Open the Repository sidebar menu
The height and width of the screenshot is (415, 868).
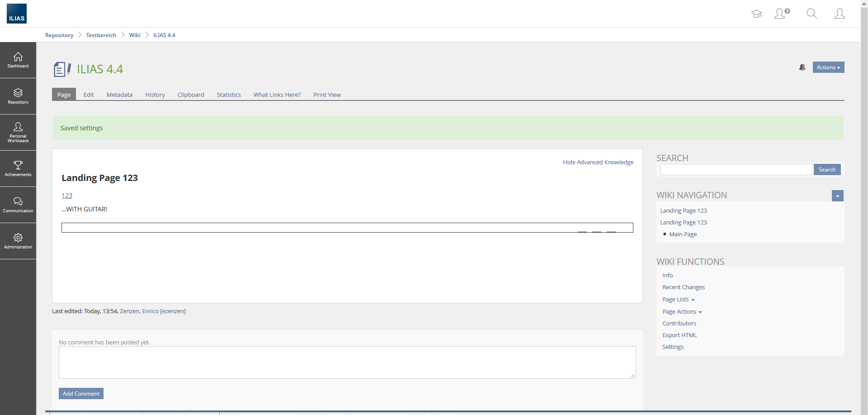[18, 96]
